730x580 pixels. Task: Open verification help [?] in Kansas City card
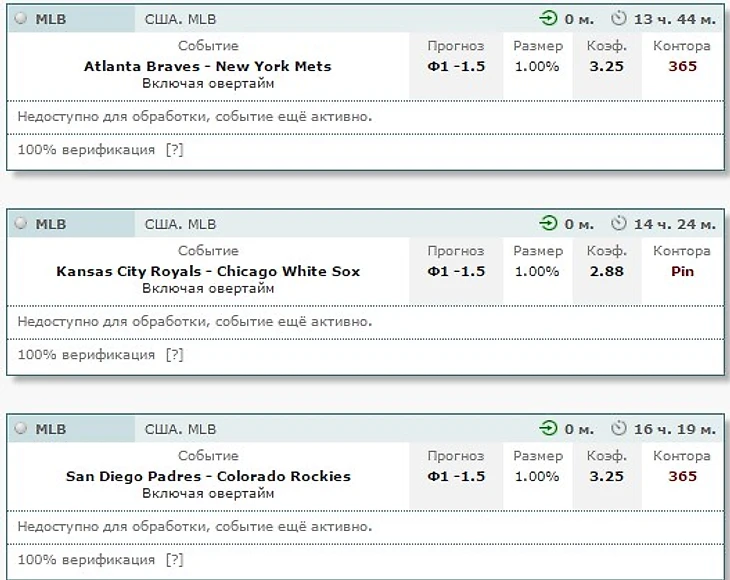click(x=175, y=355)
